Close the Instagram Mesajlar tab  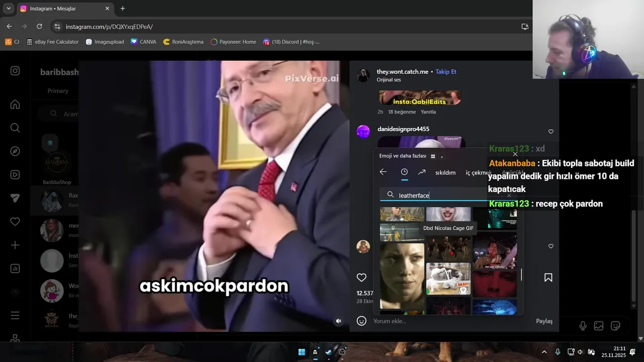(x=107, y=9)
